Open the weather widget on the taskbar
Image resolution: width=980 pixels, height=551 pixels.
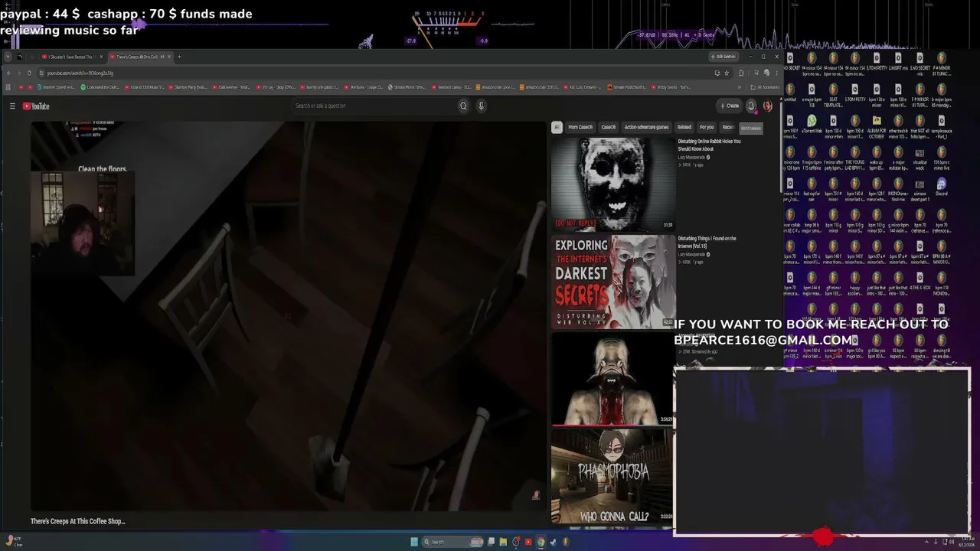[13, 541]
